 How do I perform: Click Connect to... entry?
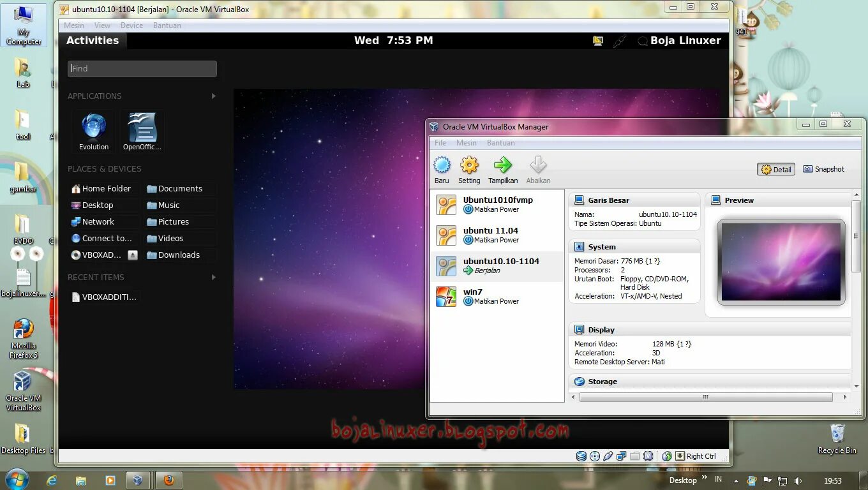coord(101,239)
